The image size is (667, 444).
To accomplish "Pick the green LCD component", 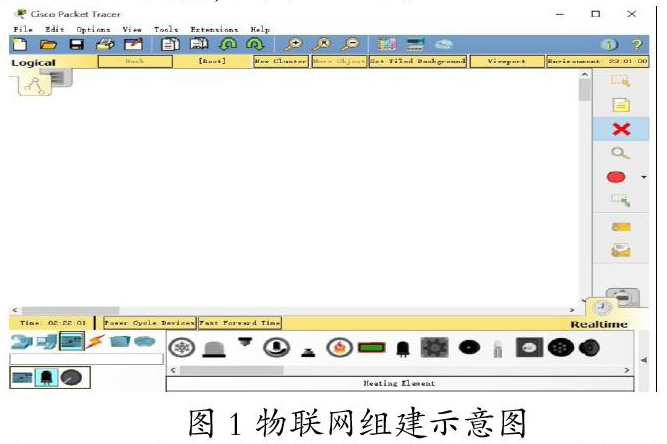I will click(371, 348).
